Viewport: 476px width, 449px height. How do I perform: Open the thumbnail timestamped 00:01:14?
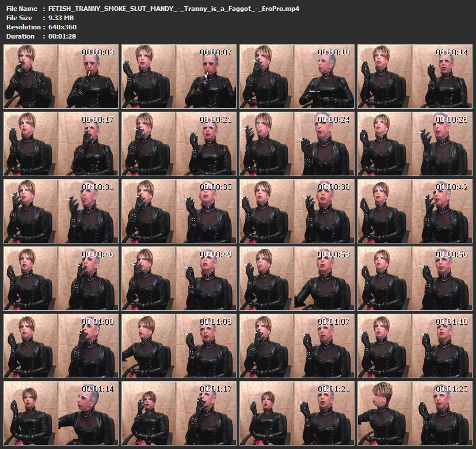click(x=61, y=412)
